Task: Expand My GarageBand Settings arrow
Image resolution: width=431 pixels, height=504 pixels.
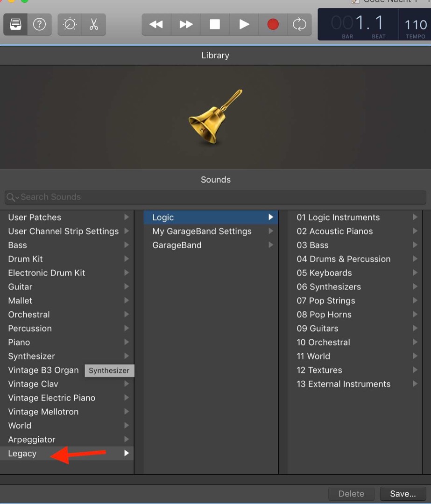Action: pyautogui.click(x=271, y=231)
